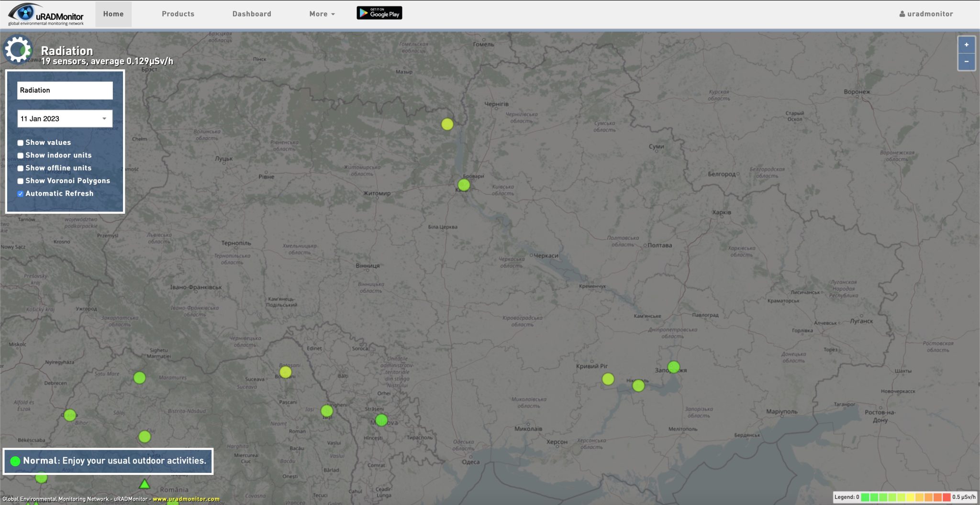Zoom out using the minus button
Image resolution: width=980 pixels, height=505 pixels.
967,62
